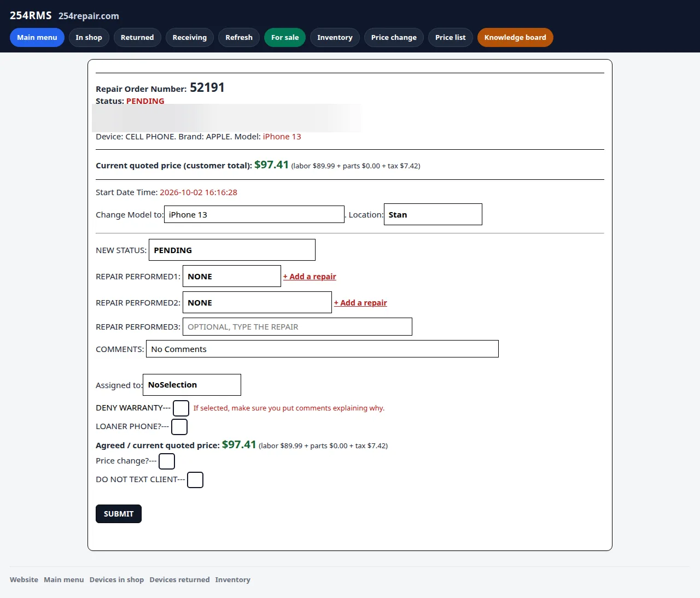Open the In shop page
This screenshot has width=700, height=598.
pos(89,38)
